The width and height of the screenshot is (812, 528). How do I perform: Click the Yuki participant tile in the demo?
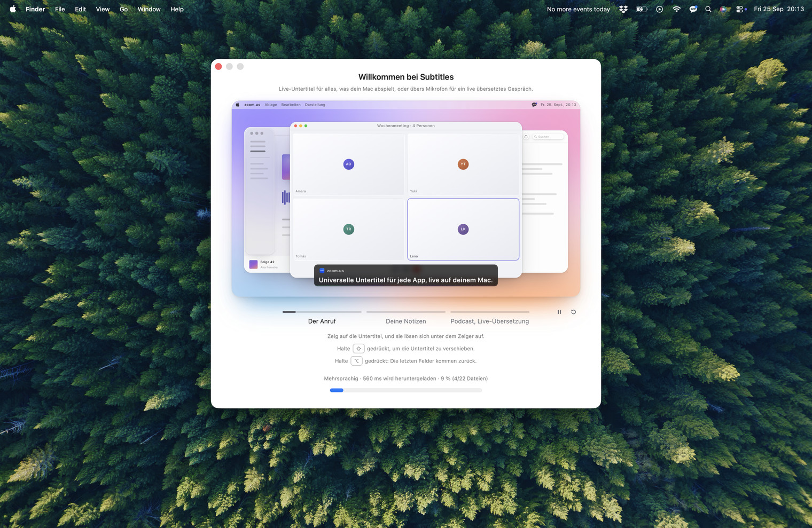tap(463, 164)
